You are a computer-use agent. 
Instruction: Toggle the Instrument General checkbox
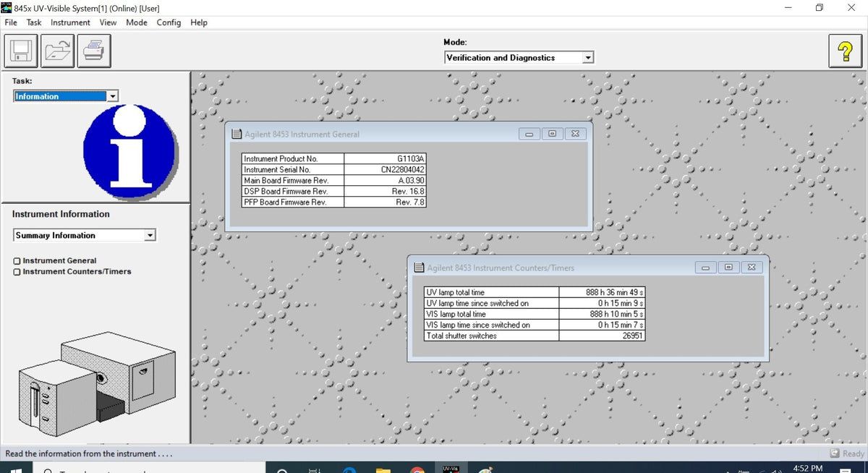coord(17,261)
